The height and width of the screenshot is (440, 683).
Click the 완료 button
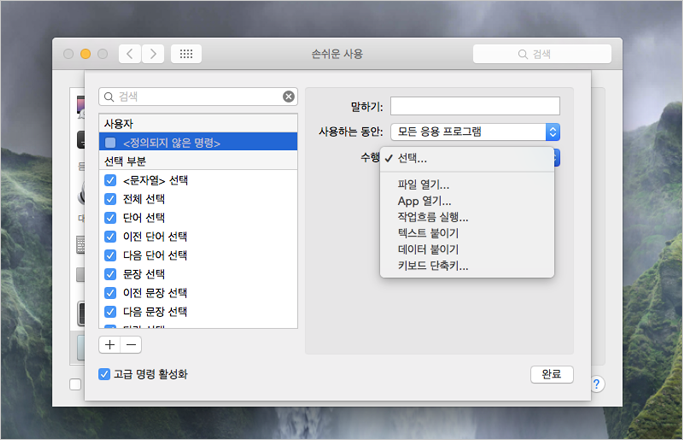pyautogui.click(x=551, y=374)
